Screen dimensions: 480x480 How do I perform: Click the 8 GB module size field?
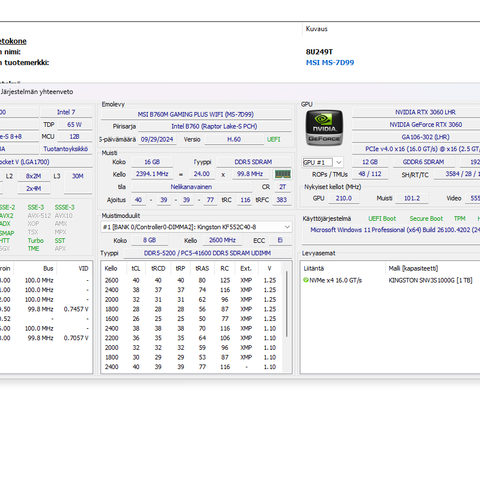click(149, 240)
